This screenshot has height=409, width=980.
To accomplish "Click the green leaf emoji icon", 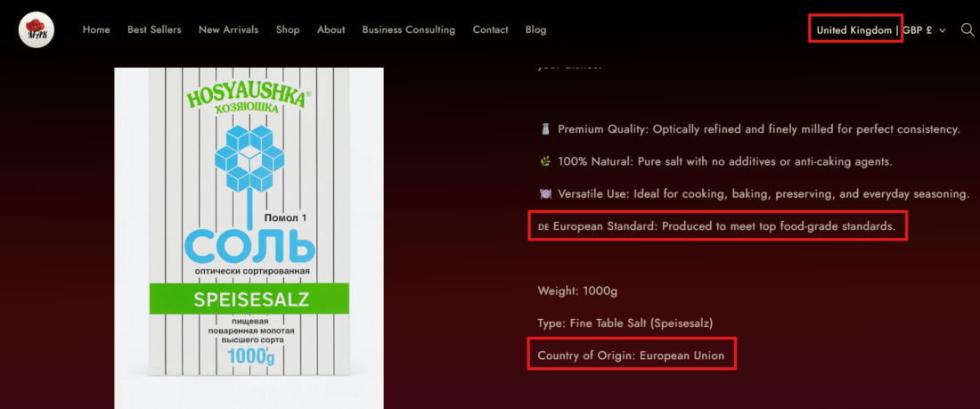I will click(x=545, y=162).
